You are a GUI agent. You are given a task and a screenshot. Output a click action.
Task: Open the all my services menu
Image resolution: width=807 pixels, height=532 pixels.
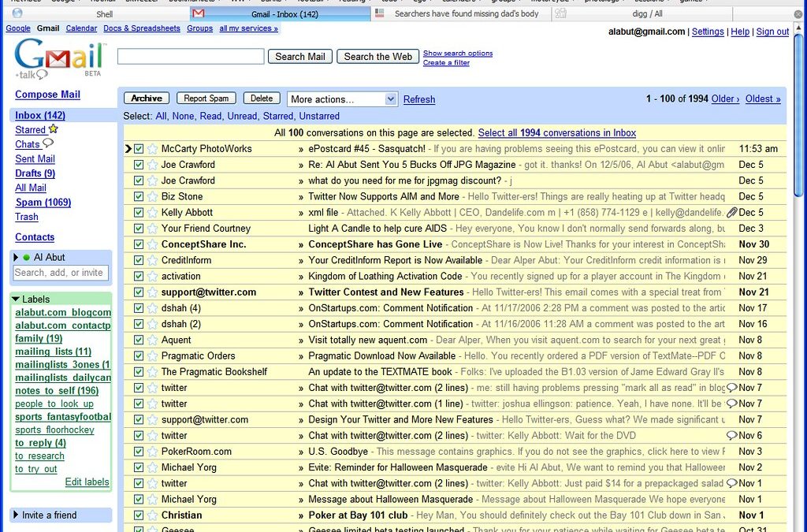point(248,28)
